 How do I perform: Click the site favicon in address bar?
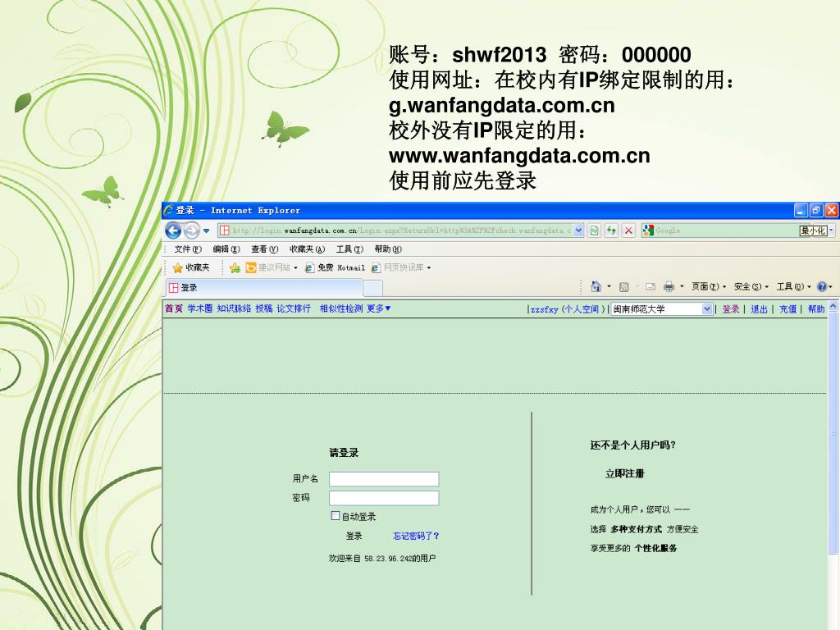(x=225, y=231)
